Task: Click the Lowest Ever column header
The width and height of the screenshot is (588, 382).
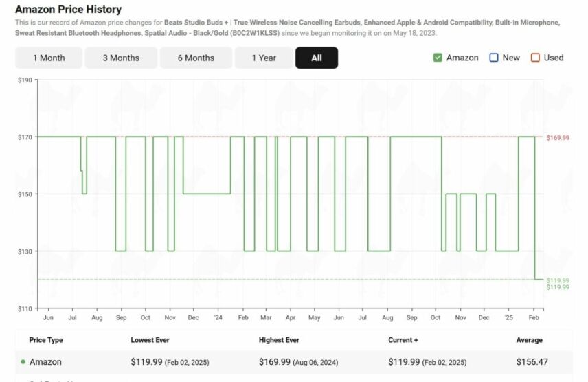Action: [150, 340]
